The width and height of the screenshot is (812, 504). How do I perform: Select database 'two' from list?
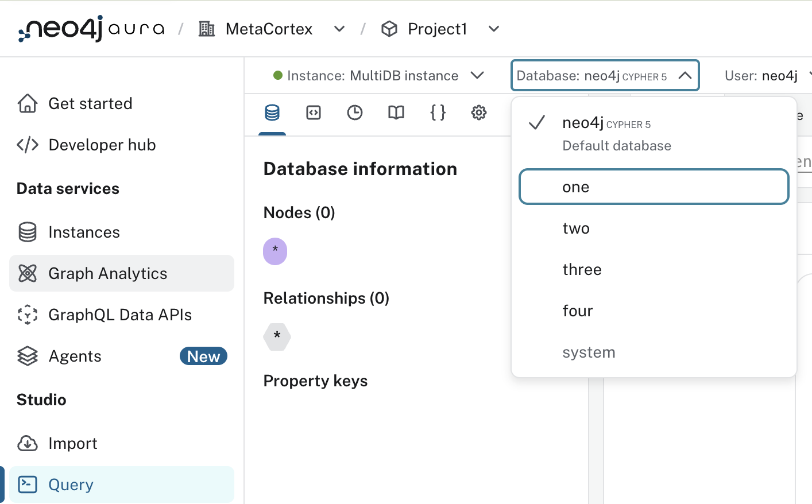click(654, 228)
